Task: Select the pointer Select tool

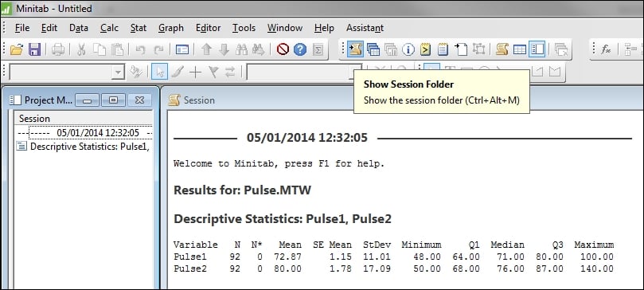Action: (x=159, y=72)
